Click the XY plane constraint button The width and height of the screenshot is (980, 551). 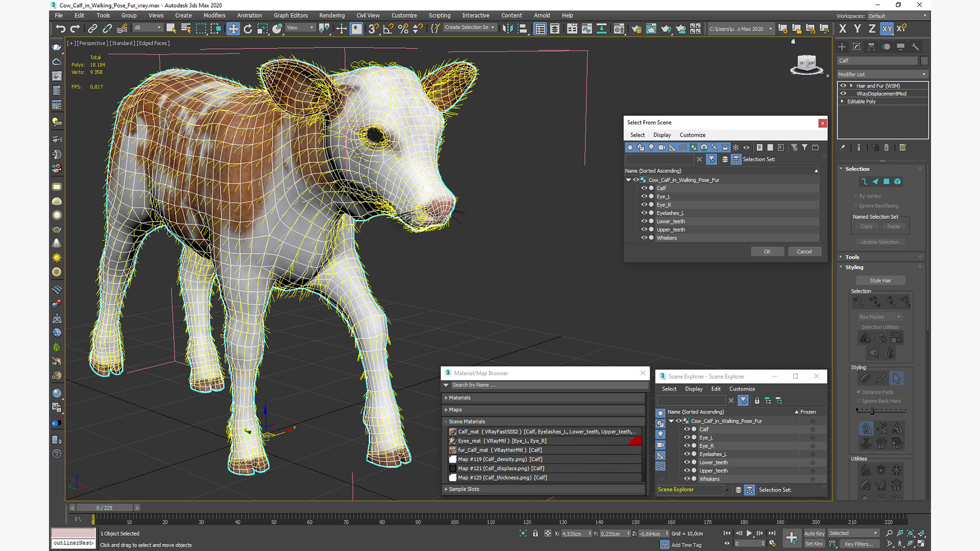coord(887,29)
